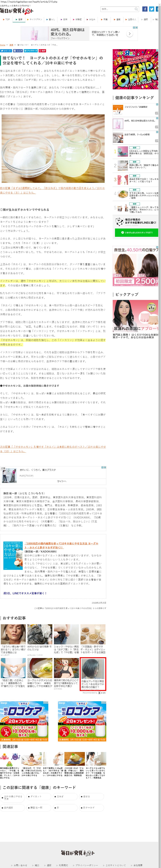Image resolution: width=161 pixels, height=868 pixels.
Task: Open the book title link 1000兆匹の腸内細菌
Action: pos(62,546)
